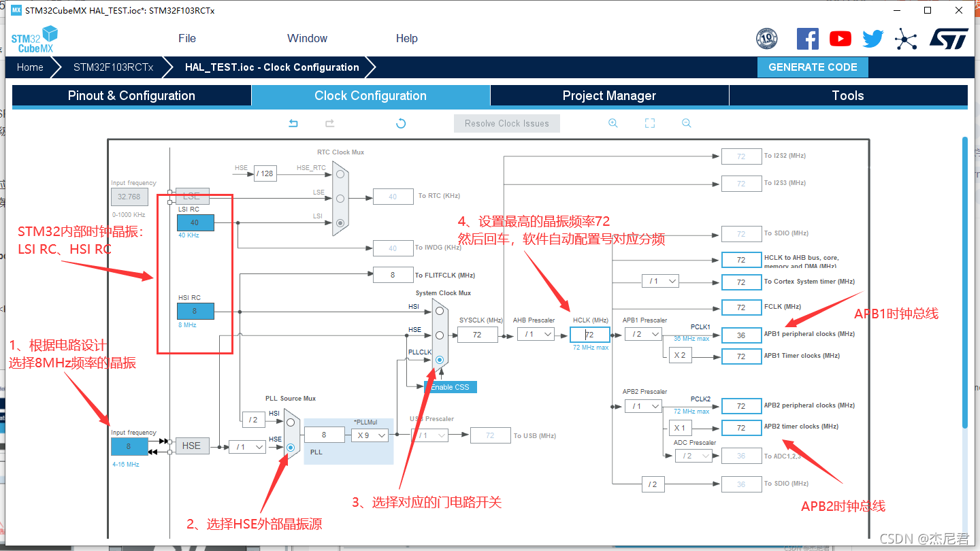980x551 pixels.
Task: Select HSI in System Clock Mux
Action: click(x=440, y=311)
